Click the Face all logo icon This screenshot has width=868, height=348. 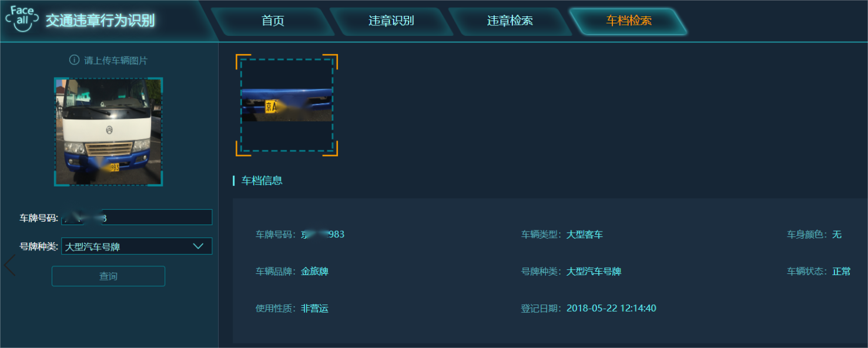pyautogui.click(x=22, y=19)
